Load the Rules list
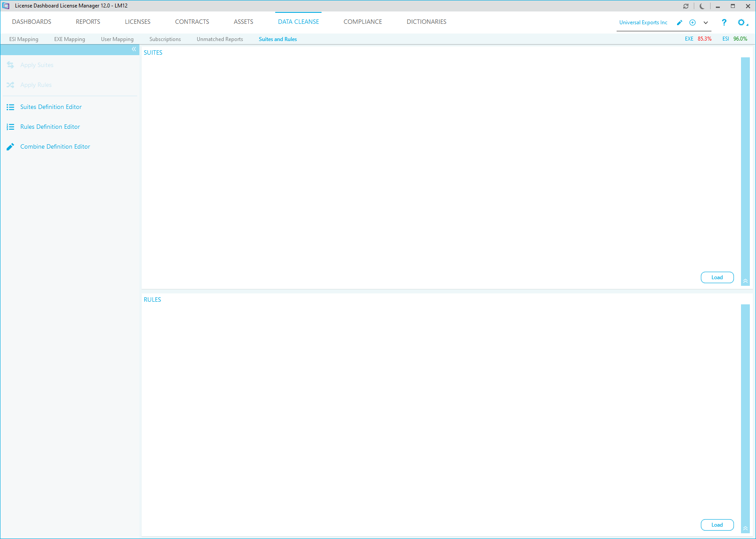This screenshot has width=756, height=539. click(x=717, y=525)
